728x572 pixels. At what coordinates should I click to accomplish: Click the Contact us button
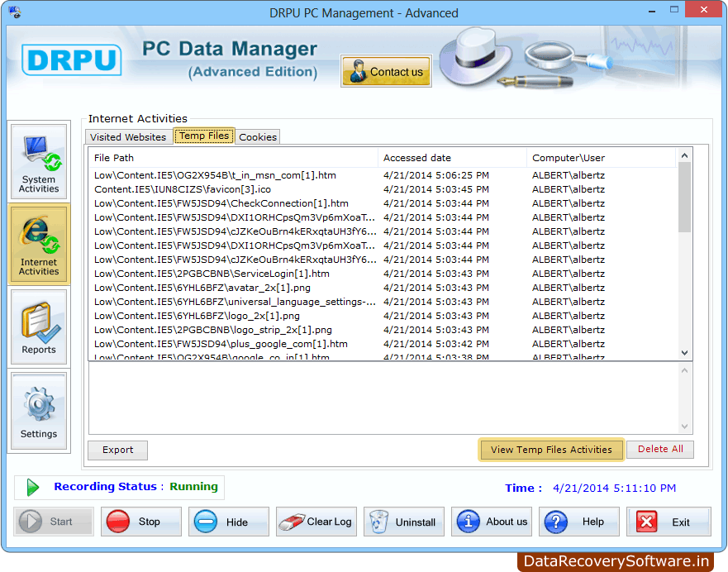[386, 71]
